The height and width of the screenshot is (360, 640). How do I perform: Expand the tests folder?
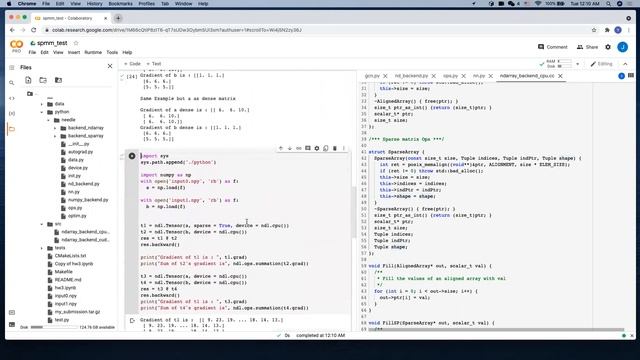point(42,248)
